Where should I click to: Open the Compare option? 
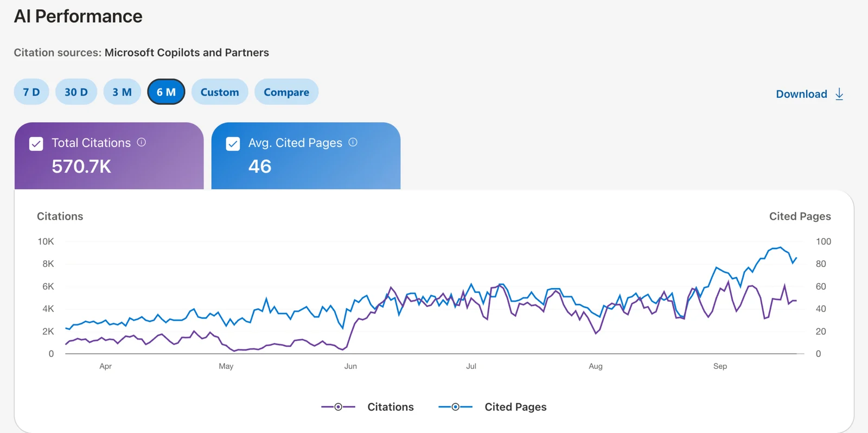tap(286, 92)
